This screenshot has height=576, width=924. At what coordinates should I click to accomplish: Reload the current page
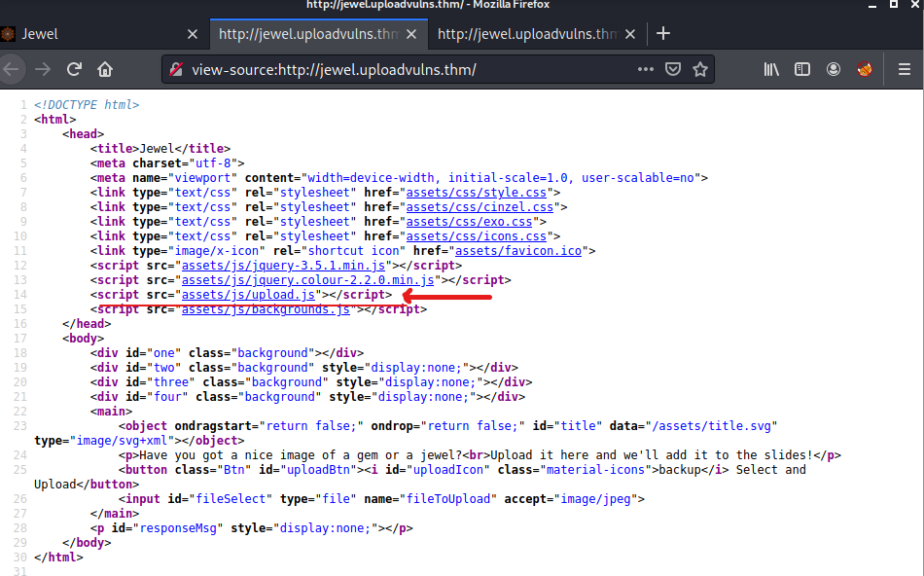(x=74, y=70)
